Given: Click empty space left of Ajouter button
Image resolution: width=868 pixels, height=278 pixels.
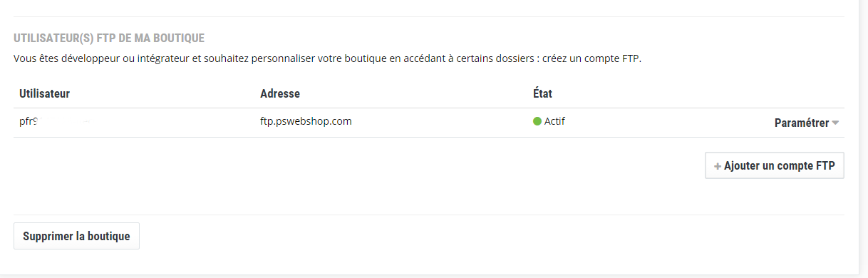Looking at the screenshot, I should (356, 165).
